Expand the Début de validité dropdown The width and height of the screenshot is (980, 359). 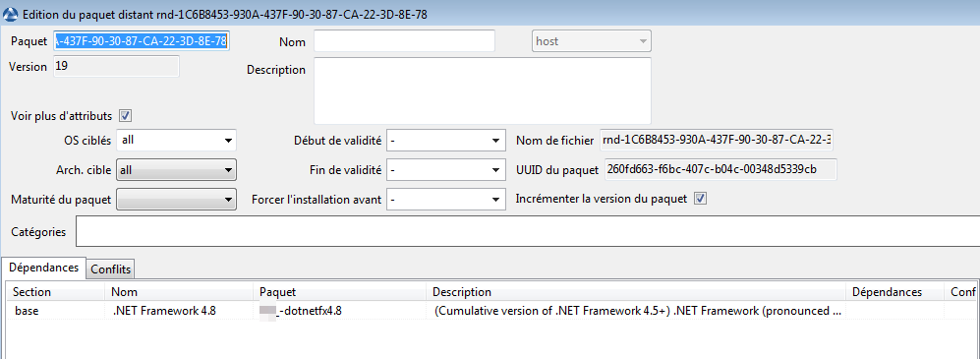point(446,141)
